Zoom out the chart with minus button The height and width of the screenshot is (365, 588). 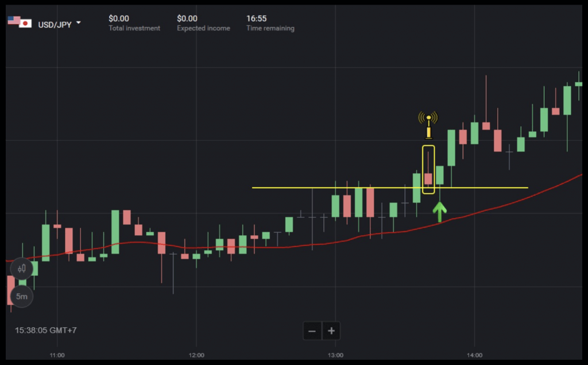[x=312, y=331]
